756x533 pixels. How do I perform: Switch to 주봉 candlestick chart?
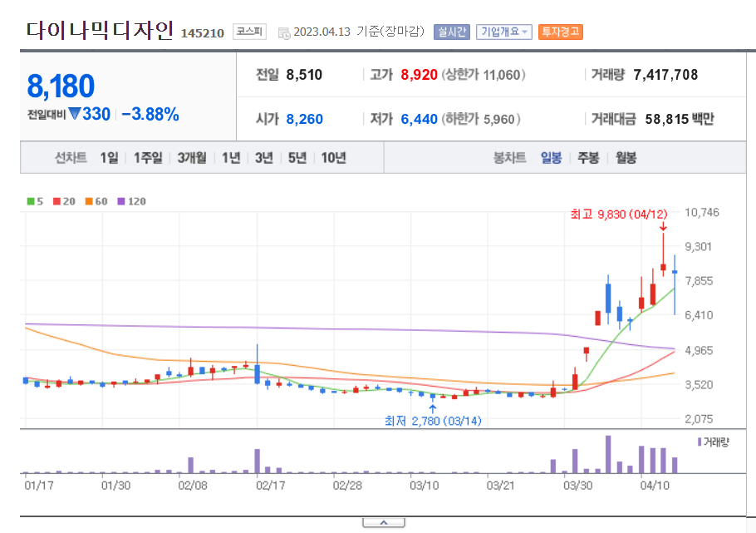click(x=588, y=158)
